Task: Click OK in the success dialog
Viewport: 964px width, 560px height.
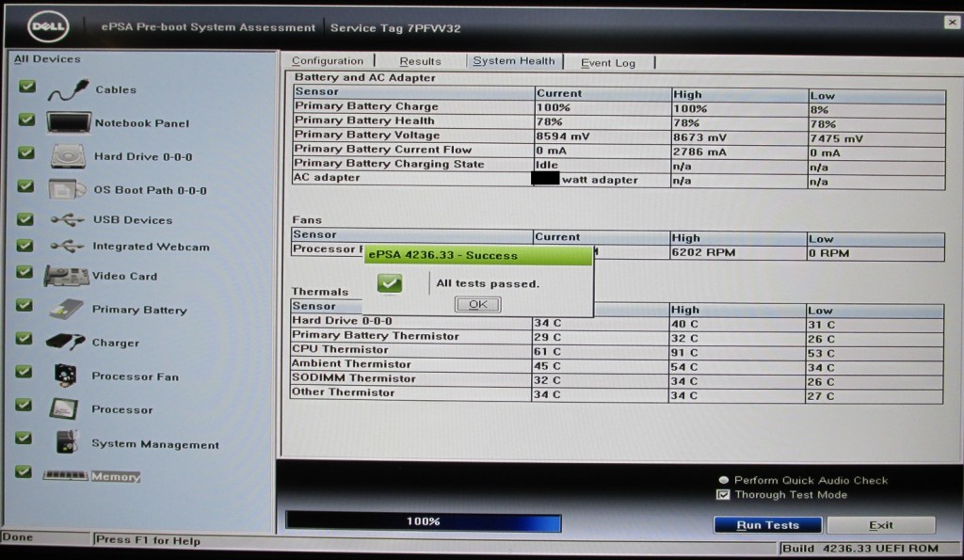Action: (x=477, y=304)
